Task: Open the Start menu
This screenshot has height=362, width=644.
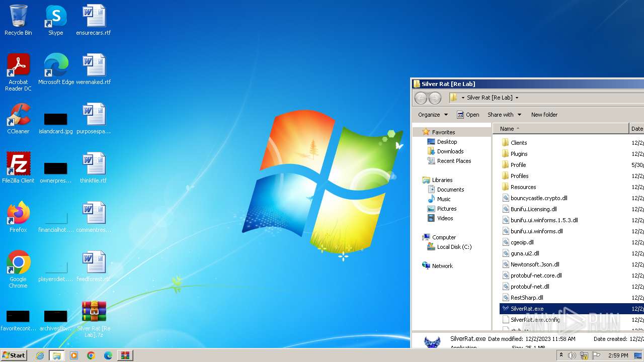Action: (x=14, y=355)
